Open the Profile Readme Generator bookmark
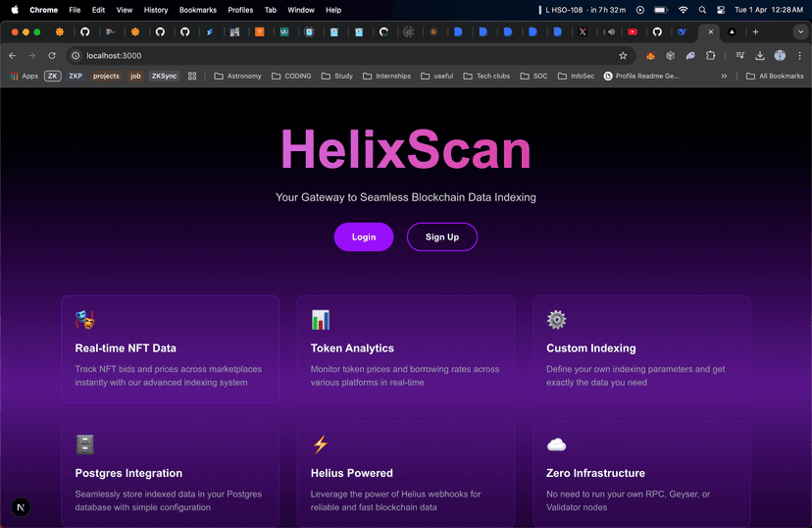 point(641,77)
